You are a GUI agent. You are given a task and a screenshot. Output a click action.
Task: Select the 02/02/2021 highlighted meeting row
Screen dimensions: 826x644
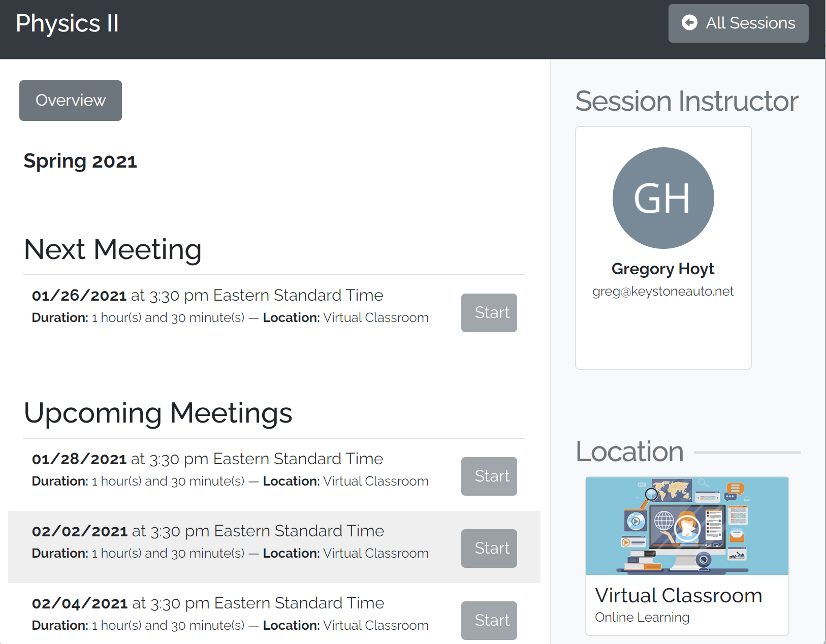coord(274,547)
